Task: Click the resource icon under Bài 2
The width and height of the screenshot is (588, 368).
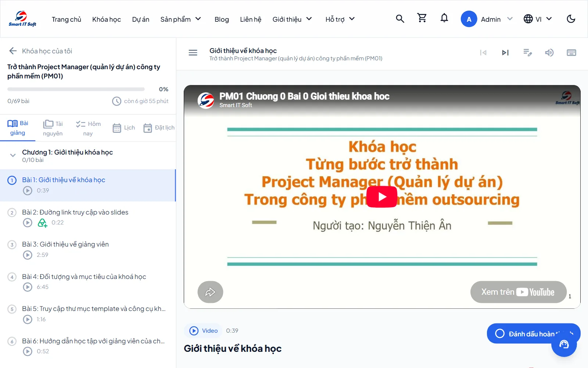Action: (43, 223)
